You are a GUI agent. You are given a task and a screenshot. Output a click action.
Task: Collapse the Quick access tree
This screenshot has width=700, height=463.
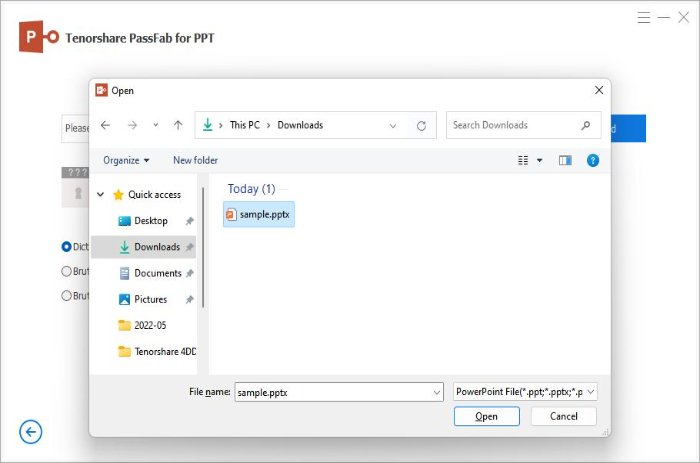[101, 195]
